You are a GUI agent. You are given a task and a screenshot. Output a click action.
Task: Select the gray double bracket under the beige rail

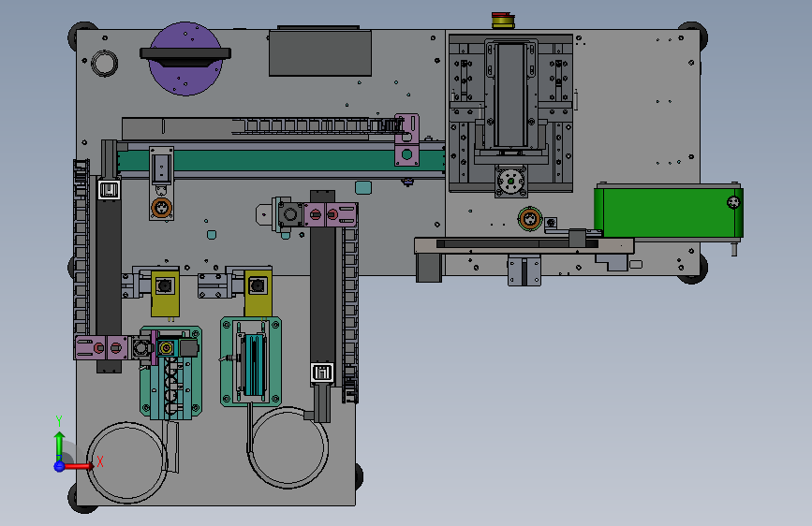click(x=524, y=270)
